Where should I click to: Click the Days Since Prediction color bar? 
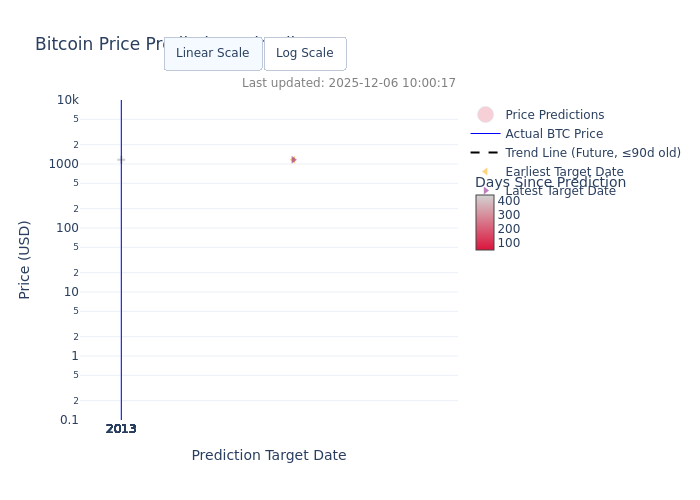485,222
